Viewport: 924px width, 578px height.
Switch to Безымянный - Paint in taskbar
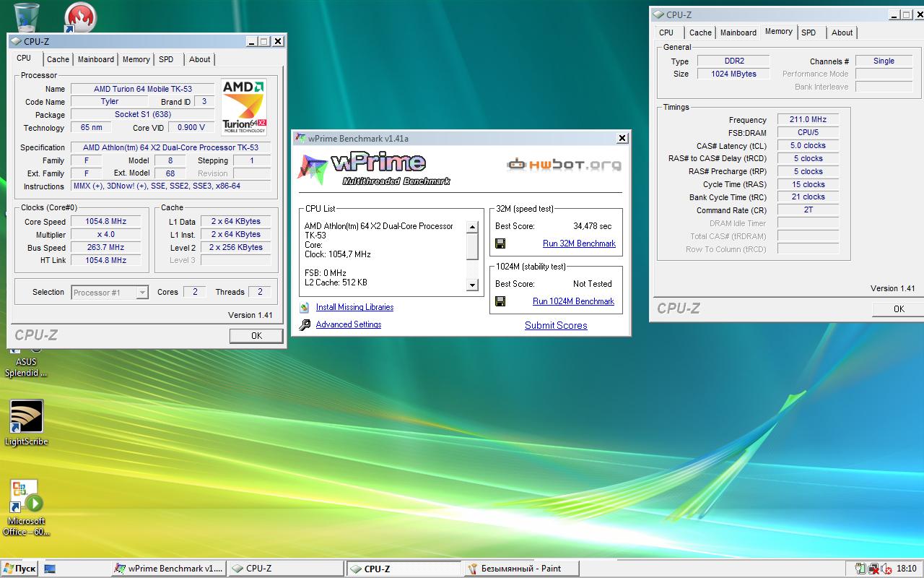[520, 569]
